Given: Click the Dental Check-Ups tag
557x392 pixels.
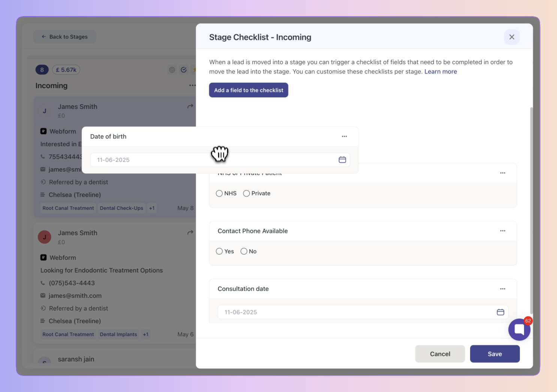Looking at the screenshot, I should point(121,208).
